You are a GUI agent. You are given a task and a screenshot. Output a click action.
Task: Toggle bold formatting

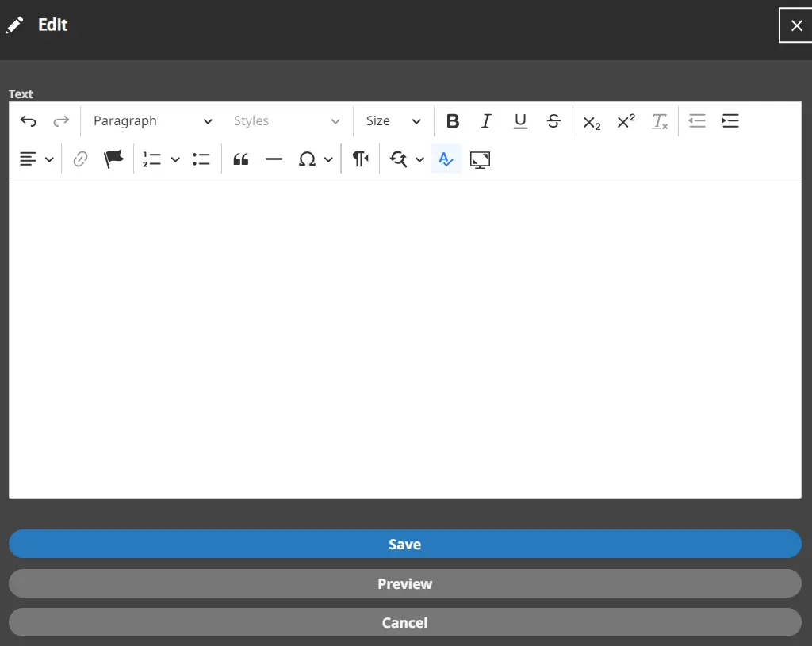453,121
